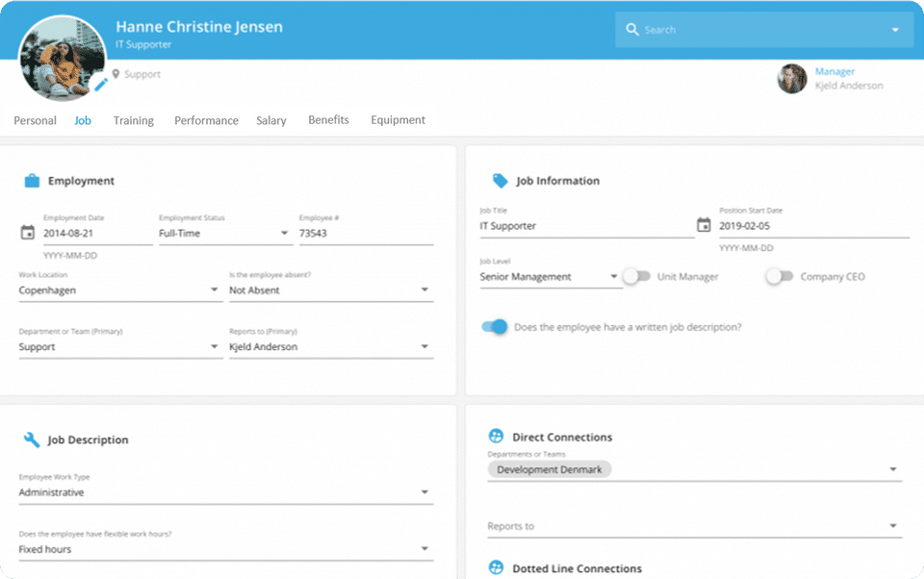Open the Employment Date calendar icon
Screen dimensions: 924x579
pyautogui.click(x=27, y=233)
